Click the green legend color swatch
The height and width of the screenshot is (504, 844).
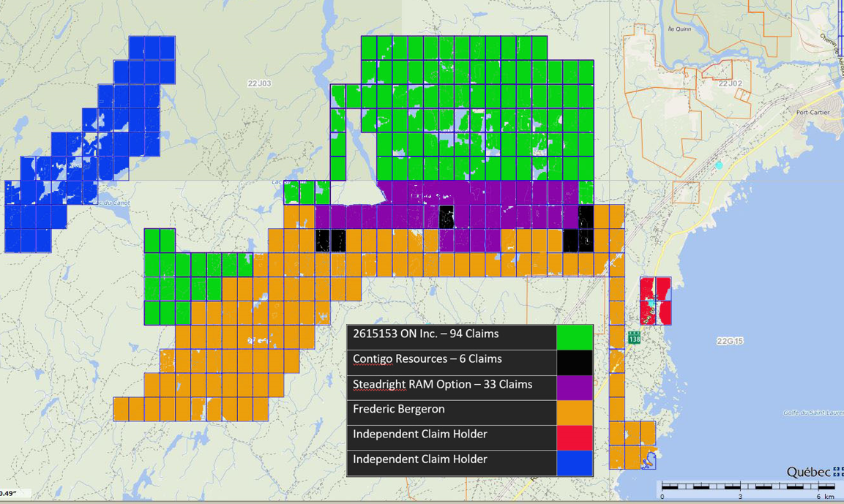click(x=575, y=337)
